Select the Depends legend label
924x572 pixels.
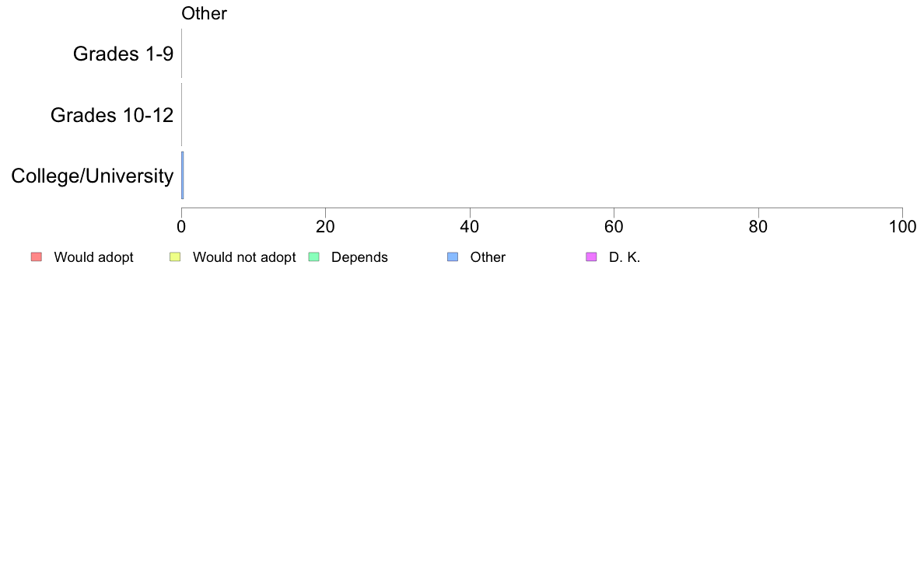(x=359, y=257)
